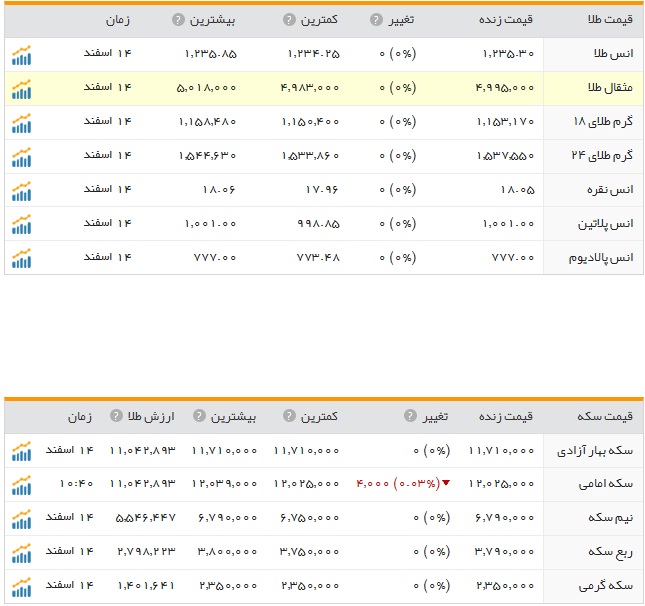Viewport: 645px width, 606px height.
Task: Click قیمت زنده header in coin table
Action: pyautogui.click(x=506, y=416)
